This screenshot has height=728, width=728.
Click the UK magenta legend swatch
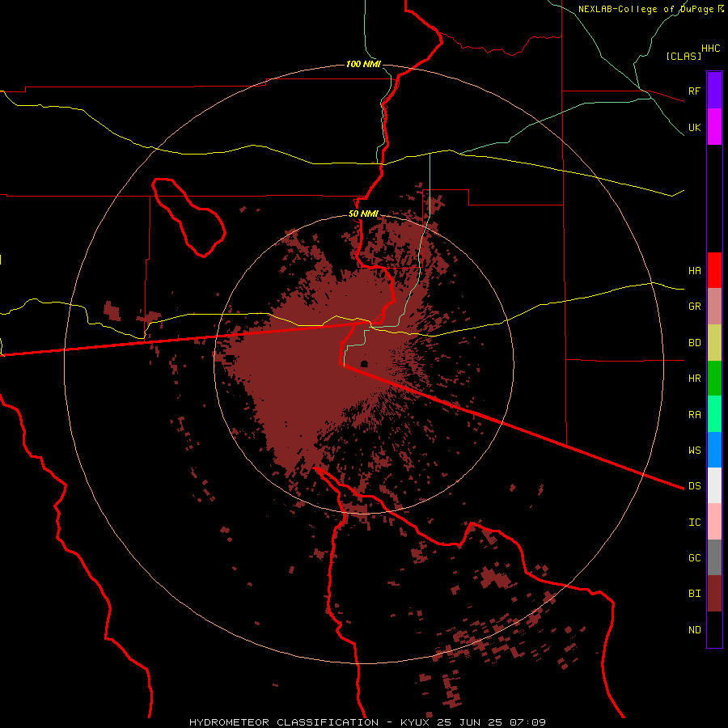point(714,127)
